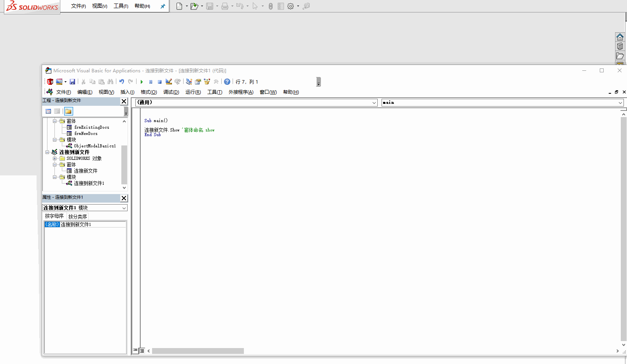Viewport: 627px width, 364px height.
Task: Collapse 窗体 folder above frmExistingDocs
Action: coord(55,121)
